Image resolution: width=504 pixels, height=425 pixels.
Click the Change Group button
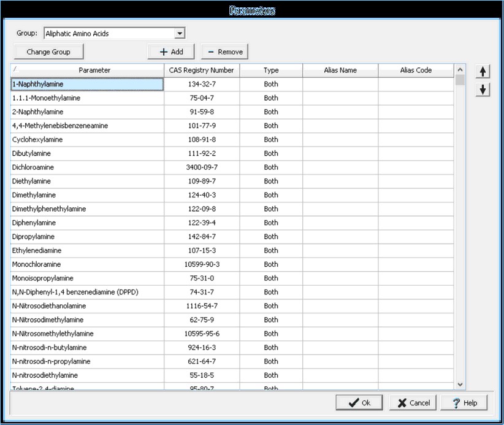pos(48,52)
